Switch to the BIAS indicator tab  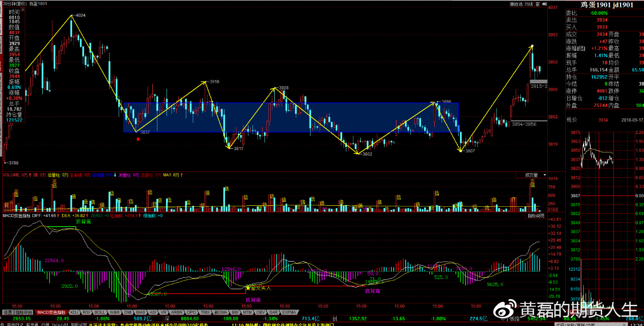click(141, 312)
